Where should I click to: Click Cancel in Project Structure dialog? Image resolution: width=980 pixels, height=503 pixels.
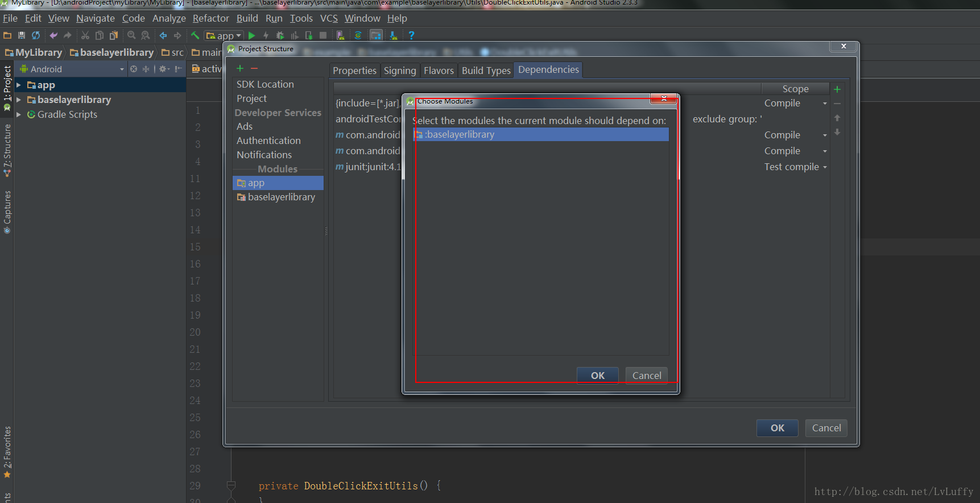826,428
